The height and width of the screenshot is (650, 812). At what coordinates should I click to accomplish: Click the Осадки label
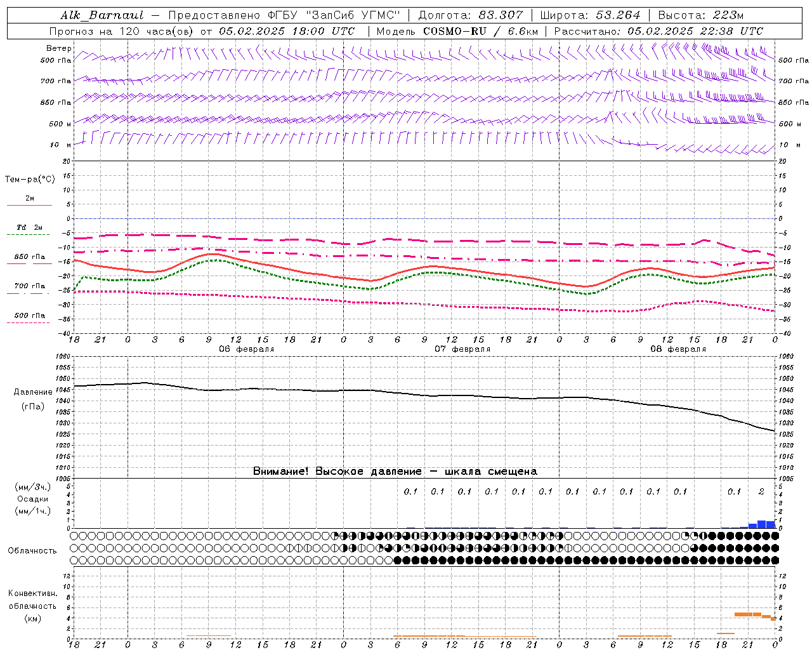(x=33, y=499)
